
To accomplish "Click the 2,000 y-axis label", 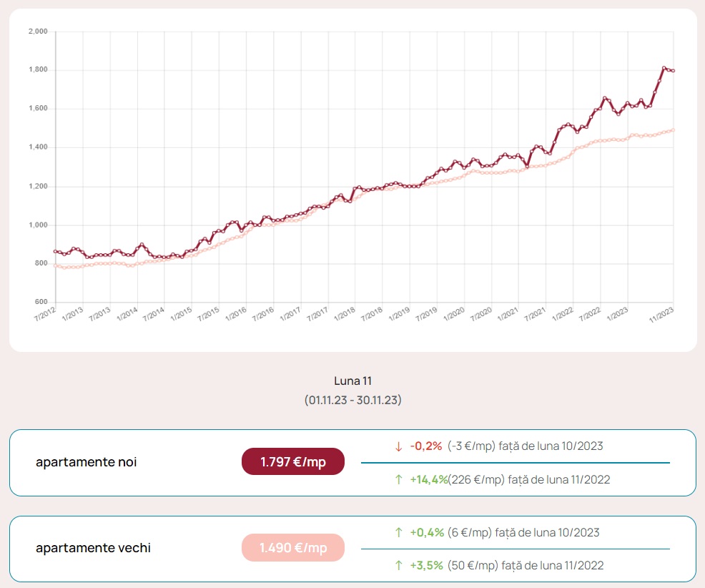I will point(37,31).
